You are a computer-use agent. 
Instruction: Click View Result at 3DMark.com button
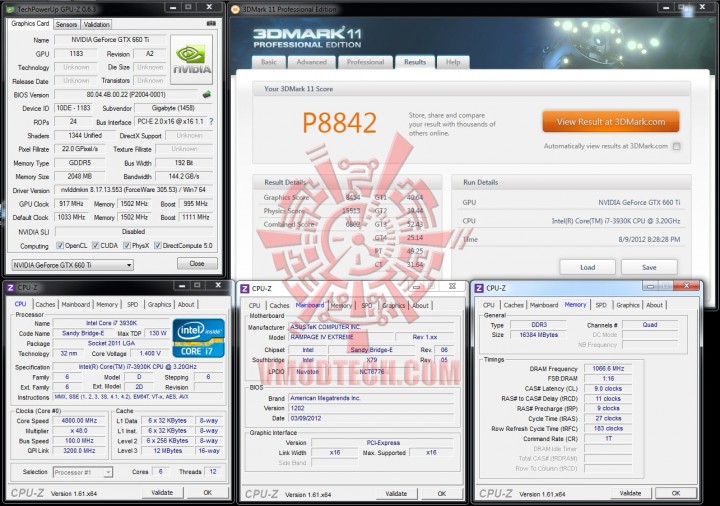coord(611,122)
